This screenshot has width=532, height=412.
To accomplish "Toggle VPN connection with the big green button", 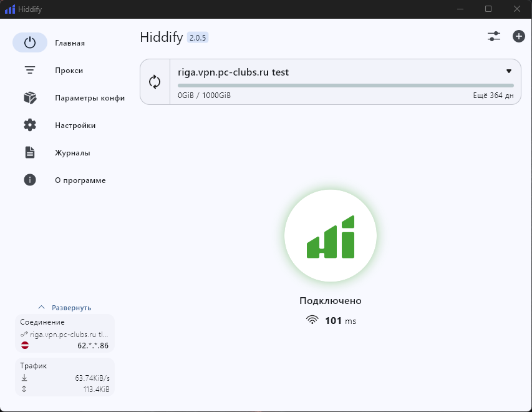I will (x=331, y=236).
